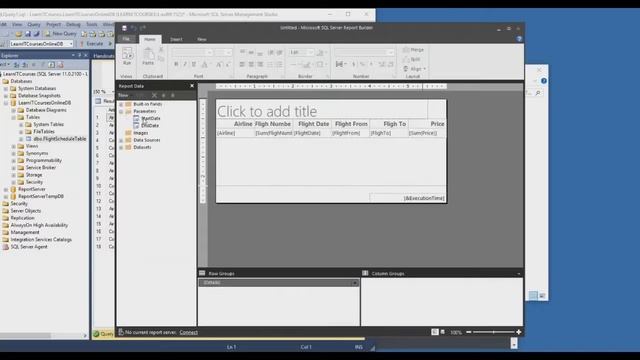The width and height of the screenshot is (640, 360).
Task: Switch to design view icon in status bar
Action: (x=435, y=332)
